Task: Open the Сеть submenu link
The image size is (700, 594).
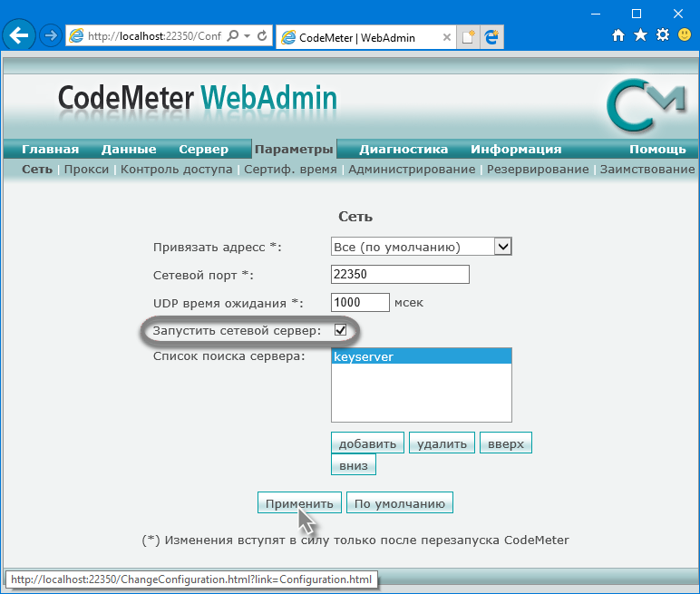Action: [37, 170]
